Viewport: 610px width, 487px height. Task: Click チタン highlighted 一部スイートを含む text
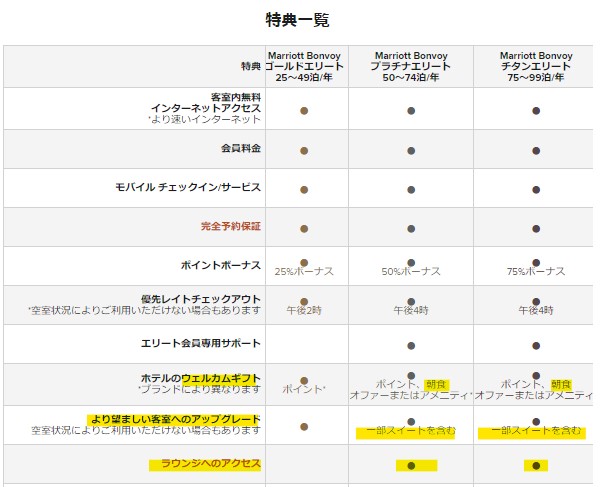click(536, 430)
